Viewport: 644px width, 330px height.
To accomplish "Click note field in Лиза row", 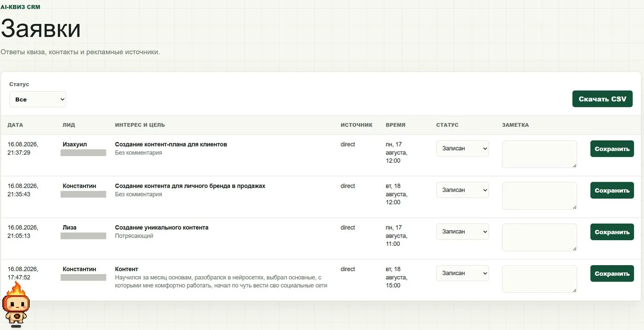I will 540,237.
